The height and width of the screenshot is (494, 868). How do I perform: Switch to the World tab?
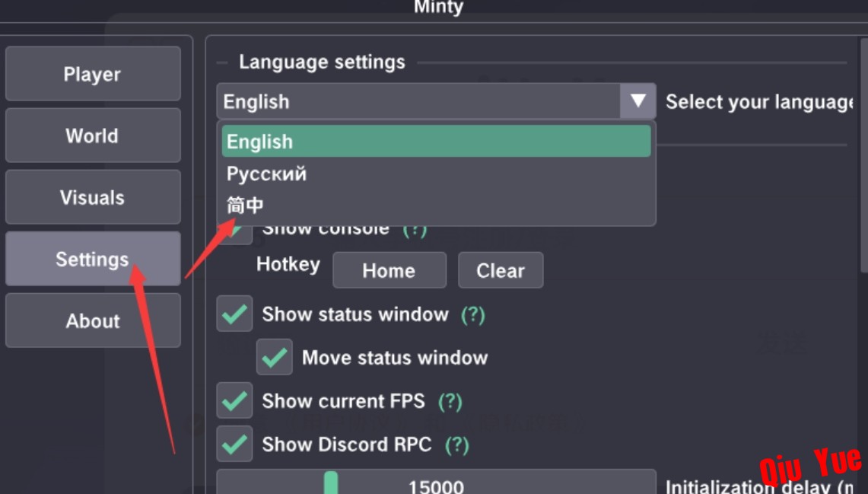(x=93, y=135)
